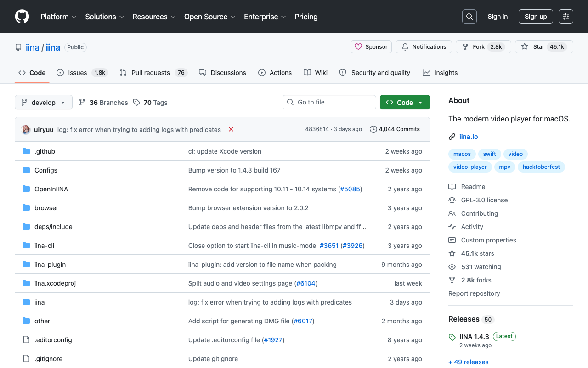Switch to the Security and quality tab
Screen dimensions: 588x368
click(x=375, y=73)
